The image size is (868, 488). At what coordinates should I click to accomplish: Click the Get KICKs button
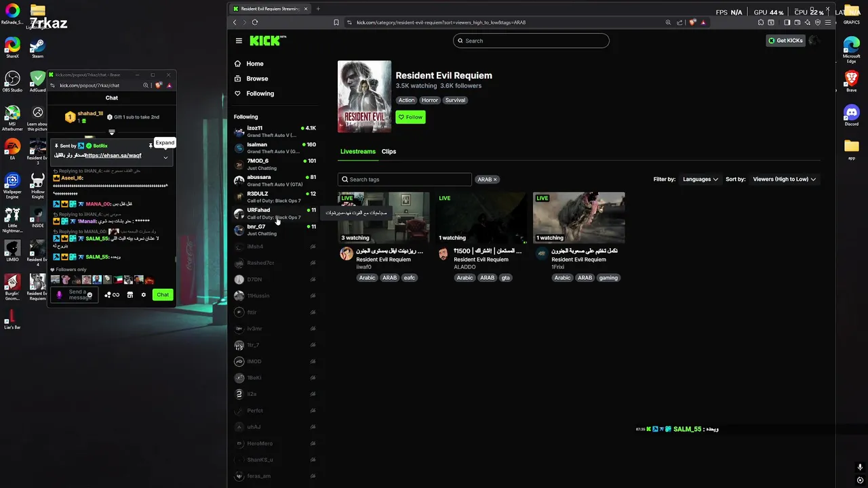785,41
